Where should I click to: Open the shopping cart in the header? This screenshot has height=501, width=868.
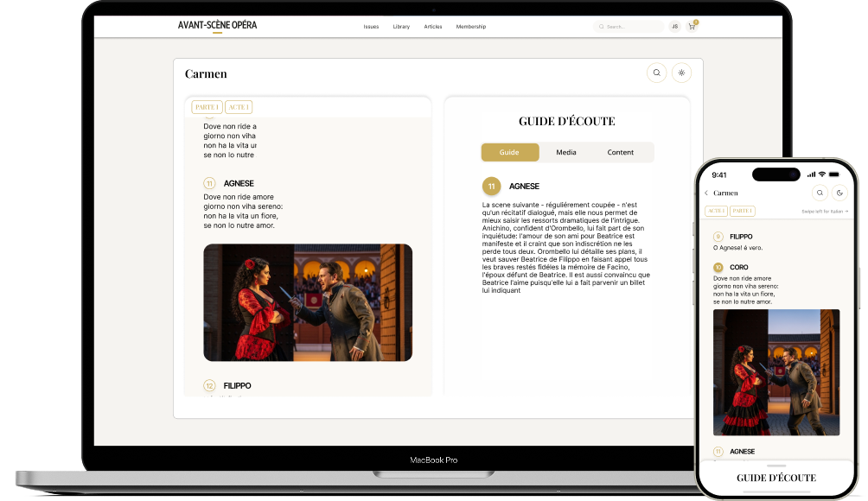pyautogui.click(x=692, y=27)
